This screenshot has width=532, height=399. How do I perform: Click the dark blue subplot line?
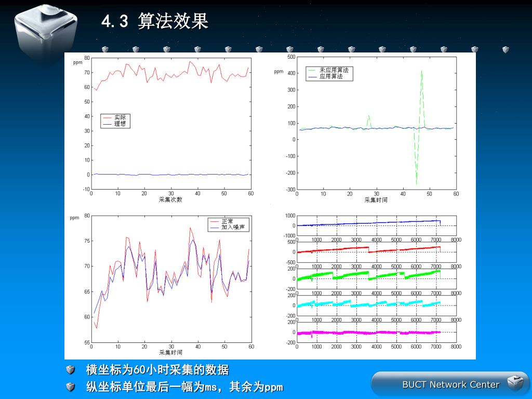tap(369, 223)
